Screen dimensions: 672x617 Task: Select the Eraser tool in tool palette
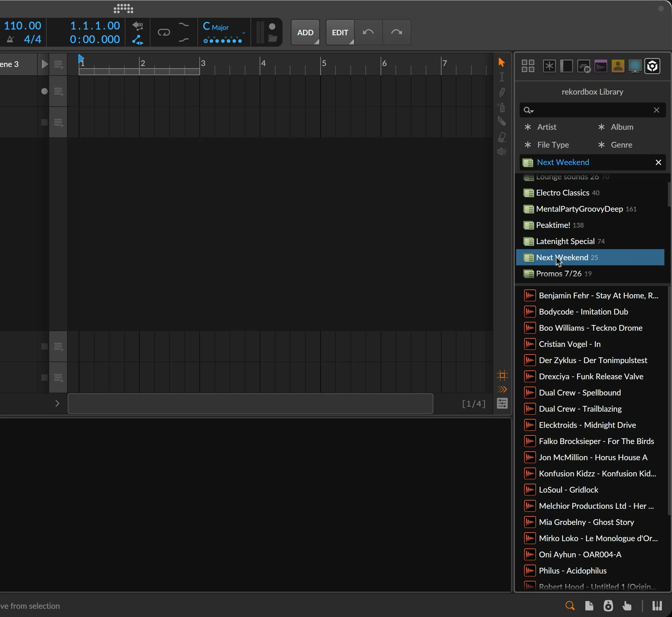[x=502, y=137]
